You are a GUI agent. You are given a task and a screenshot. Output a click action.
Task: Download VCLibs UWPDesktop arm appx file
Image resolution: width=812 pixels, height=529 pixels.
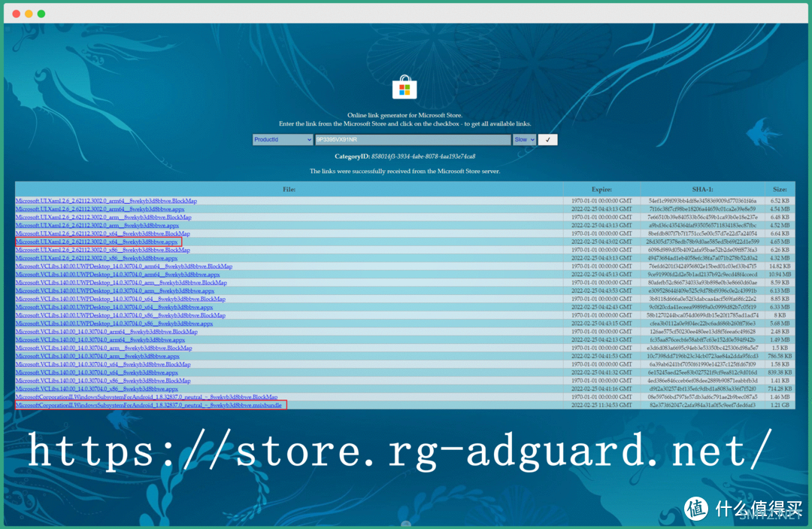(115, 290)
